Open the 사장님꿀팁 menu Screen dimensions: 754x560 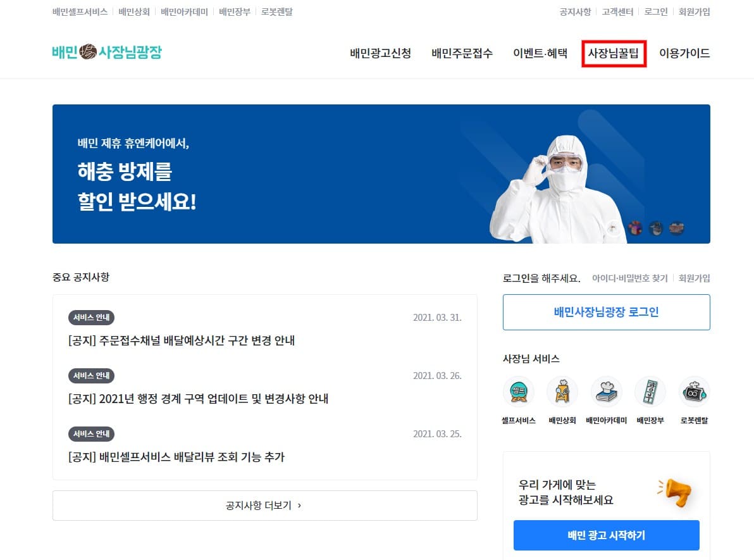coord(614,53)
